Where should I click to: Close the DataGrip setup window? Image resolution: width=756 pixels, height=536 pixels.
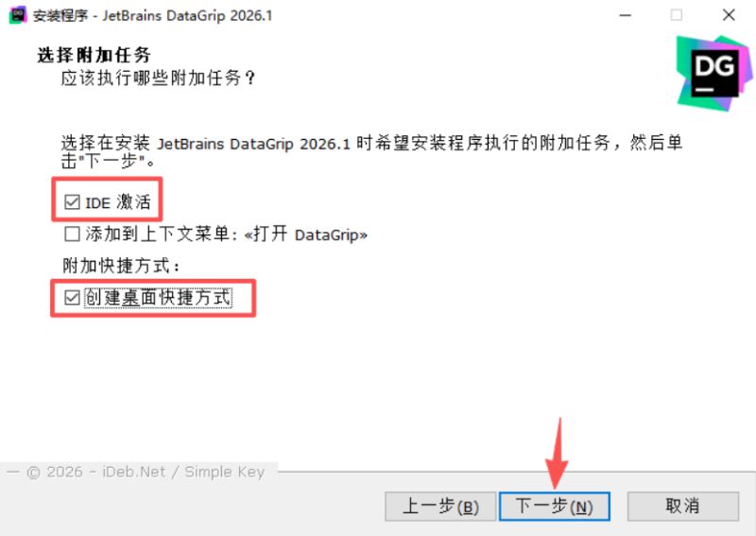click(x=729, y=15)
